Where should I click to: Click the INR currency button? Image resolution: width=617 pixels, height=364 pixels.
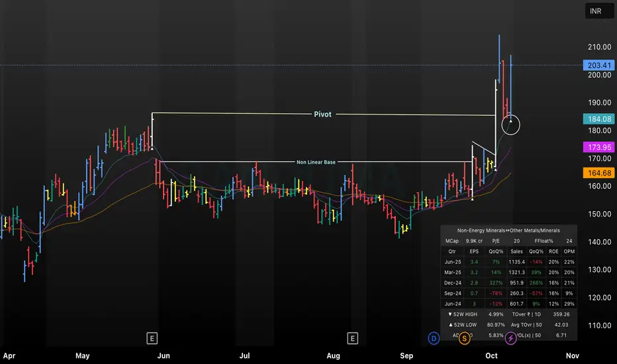tap(599, 11)
